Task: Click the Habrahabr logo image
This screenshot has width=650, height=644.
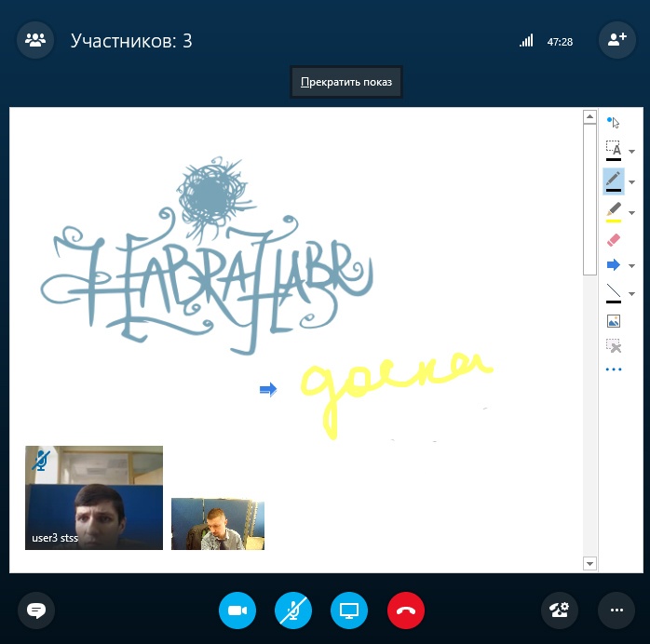Action: click(x=207, y=256)
